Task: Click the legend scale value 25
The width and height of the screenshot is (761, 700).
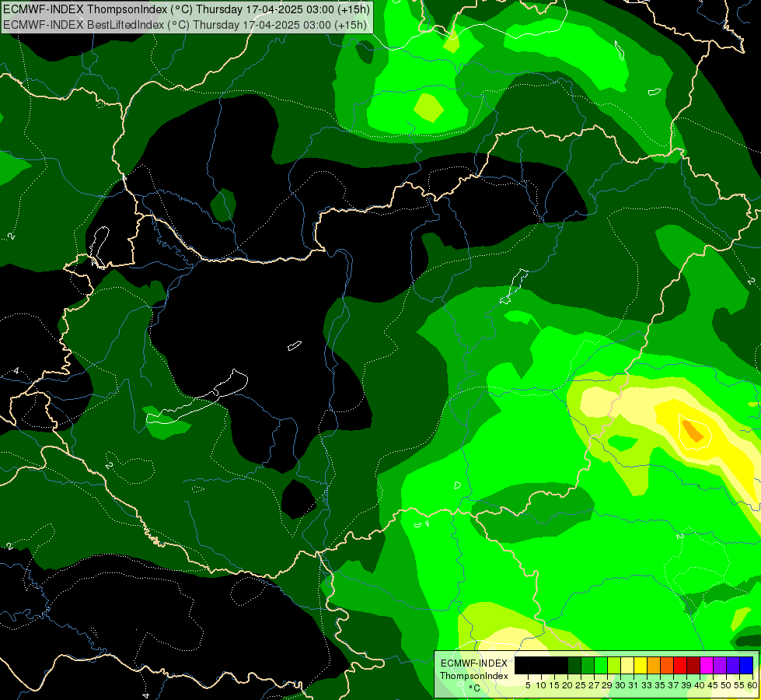Action: pos(581,685)
